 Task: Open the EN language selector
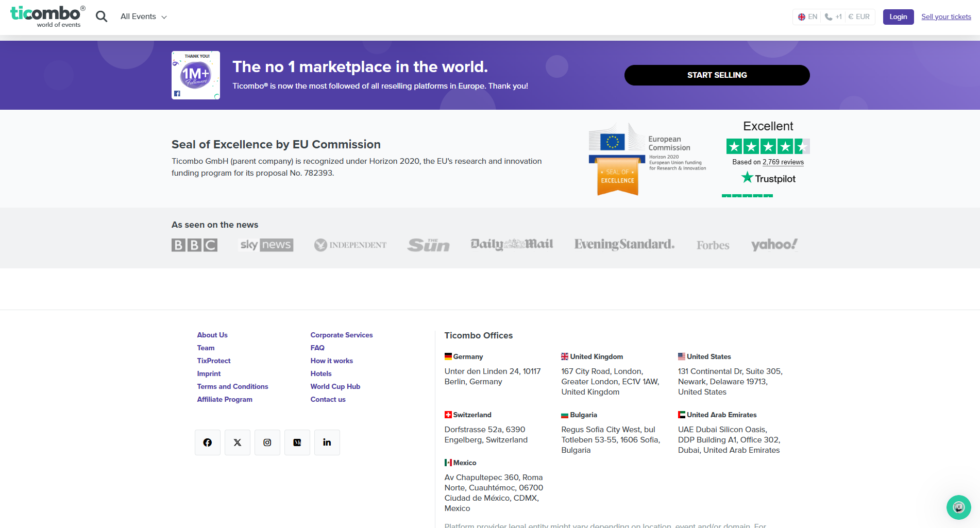pyautogui.click(x=808, y=16)
